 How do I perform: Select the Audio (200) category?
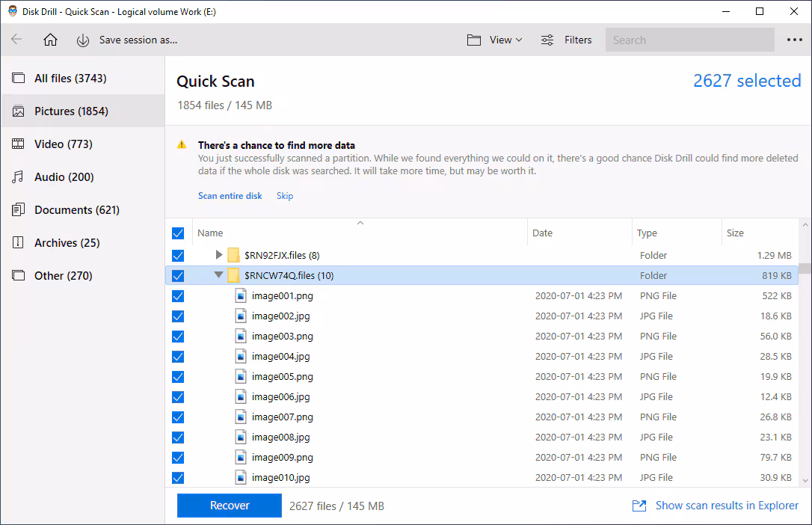[83, 177]
